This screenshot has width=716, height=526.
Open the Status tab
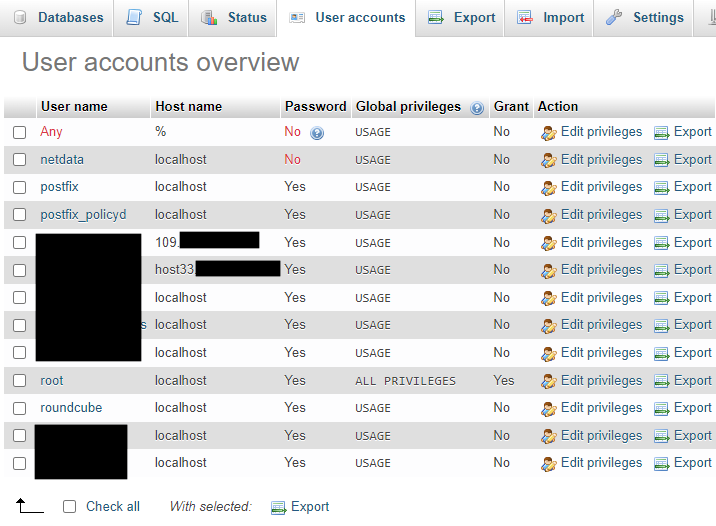pos(232,18)
